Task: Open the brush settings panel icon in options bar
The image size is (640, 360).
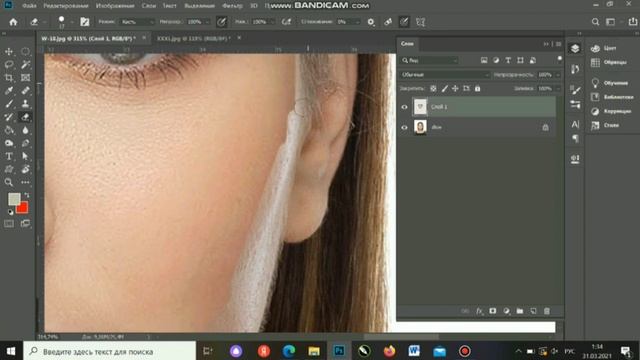Action: tap(84, 22)
